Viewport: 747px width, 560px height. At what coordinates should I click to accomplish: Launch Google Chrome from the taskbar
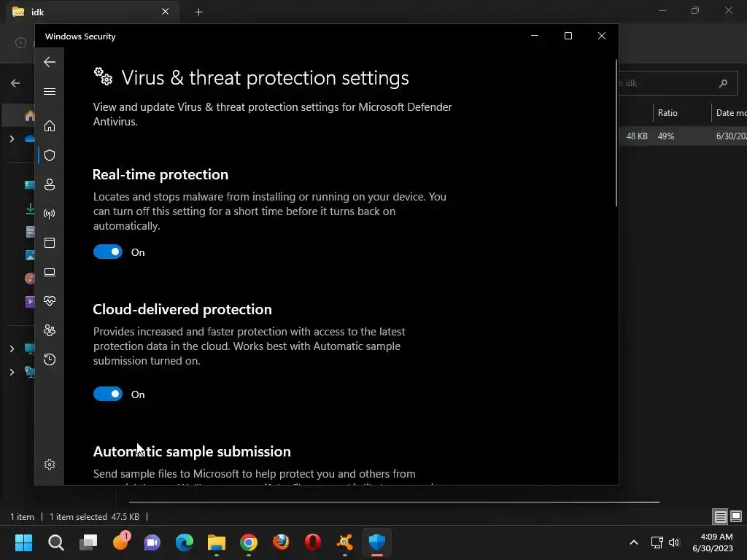[249, 542]
